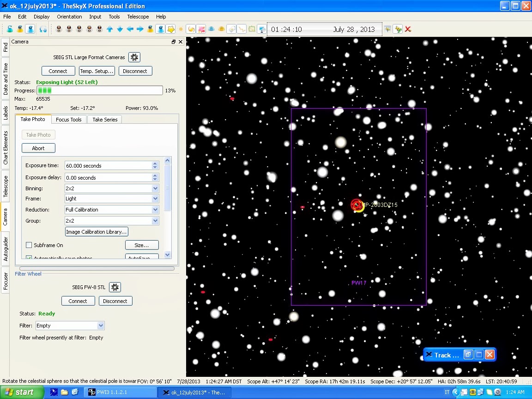Image resolution: width=532 pixels, height=399 pixels.
Task: Click the yellow star icon in the toolbar
Action: click(x=170, y=29)
